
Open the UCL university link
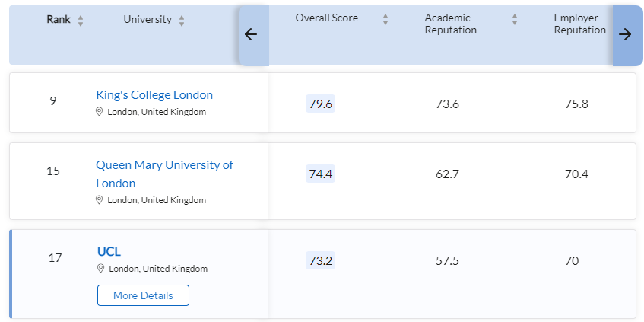109,251
